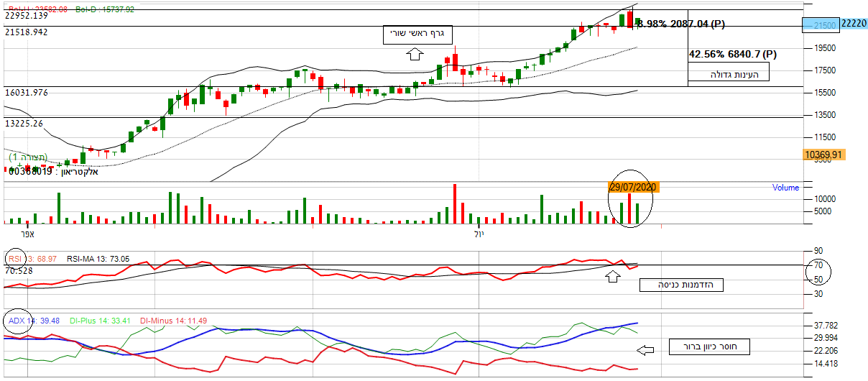Select the חוסר כיוון ברור annotation box

click(x=710, y=347)
